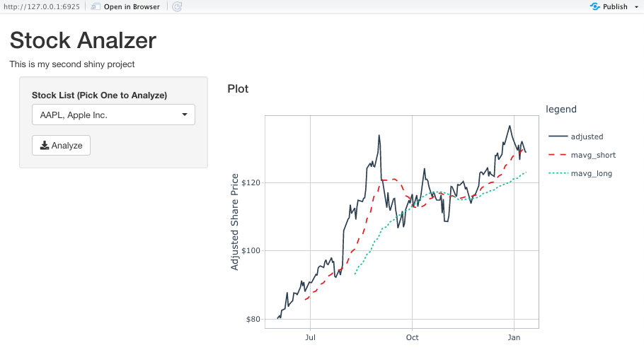Click the refresh icon in viewer toolbar
The image size is (644, 350).
[177, 6]
